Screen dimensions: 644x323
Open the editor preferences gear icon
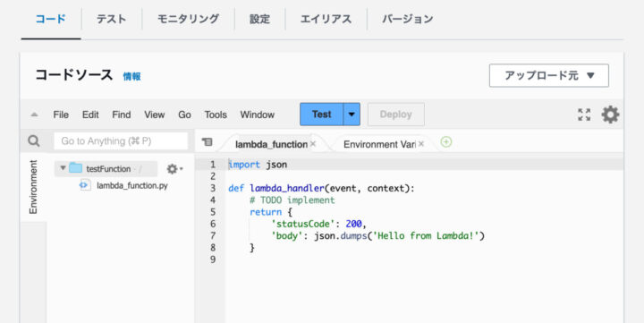[610, 115]
